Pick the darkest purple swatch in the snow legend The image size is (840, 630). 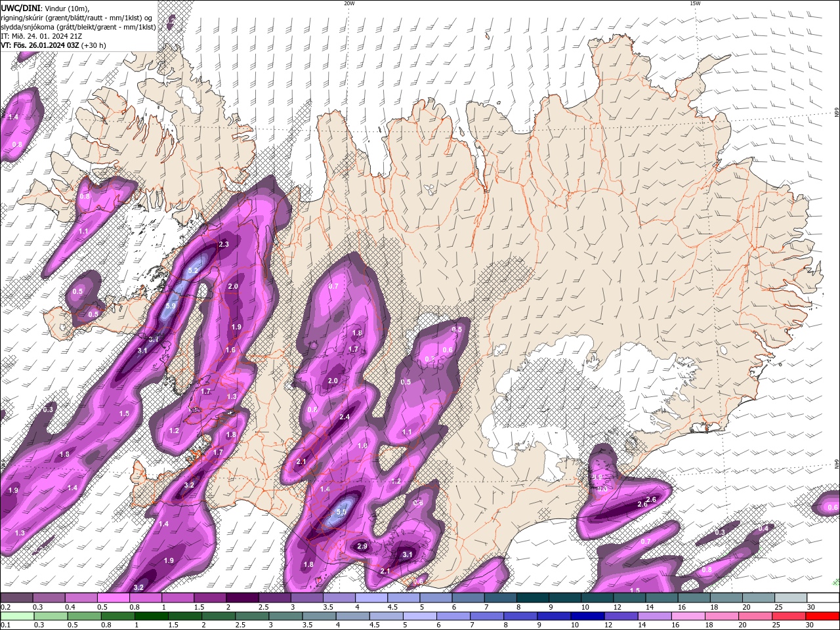tap(241, 598)
